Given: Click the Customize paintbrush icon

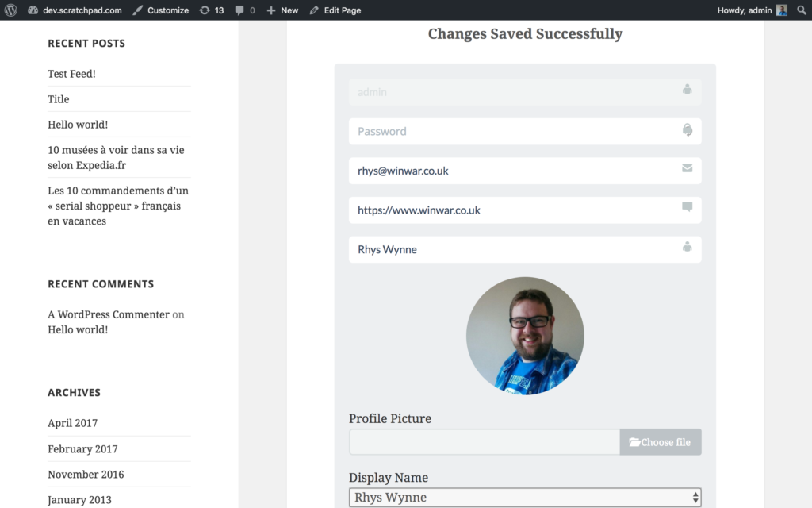Looking at the screenshot, I should pos(138,10).
